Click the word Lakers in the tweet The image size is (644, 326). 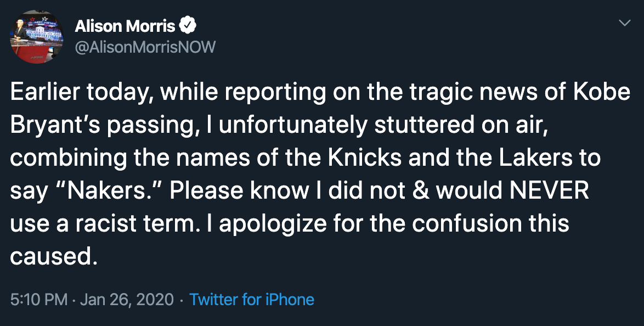point(527,158)
